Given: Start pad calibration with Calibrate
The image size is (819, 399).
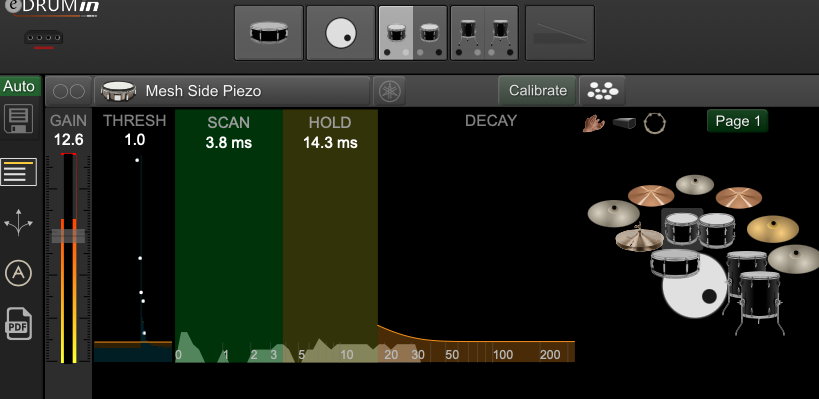Looking at the screenshot, I should tap(537, 91).
